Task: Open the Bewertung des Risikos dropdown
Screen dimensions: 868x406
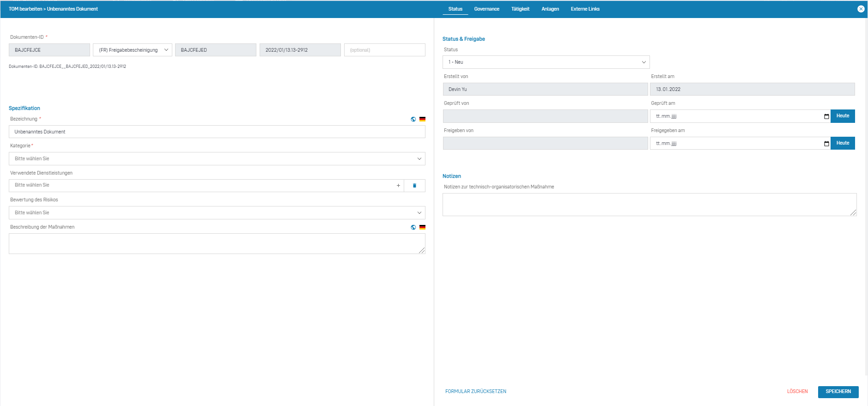Action: (217, 213)
